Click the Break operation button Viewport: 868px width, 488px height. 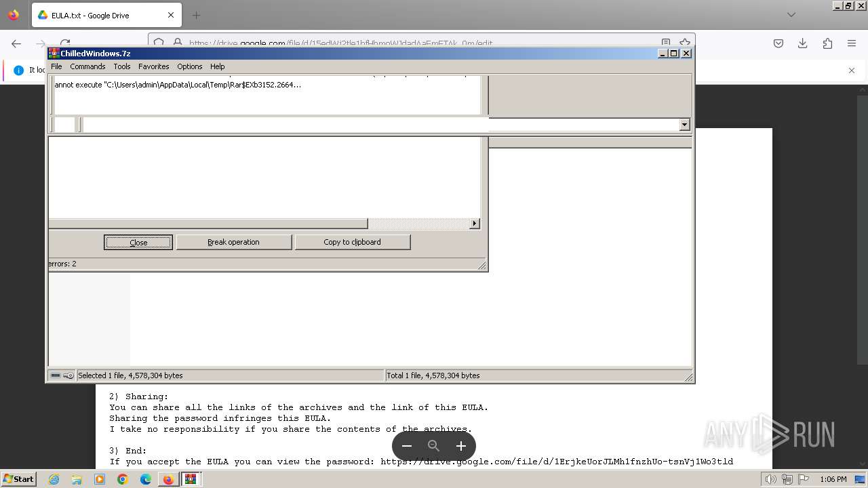[x=234, y=242]
